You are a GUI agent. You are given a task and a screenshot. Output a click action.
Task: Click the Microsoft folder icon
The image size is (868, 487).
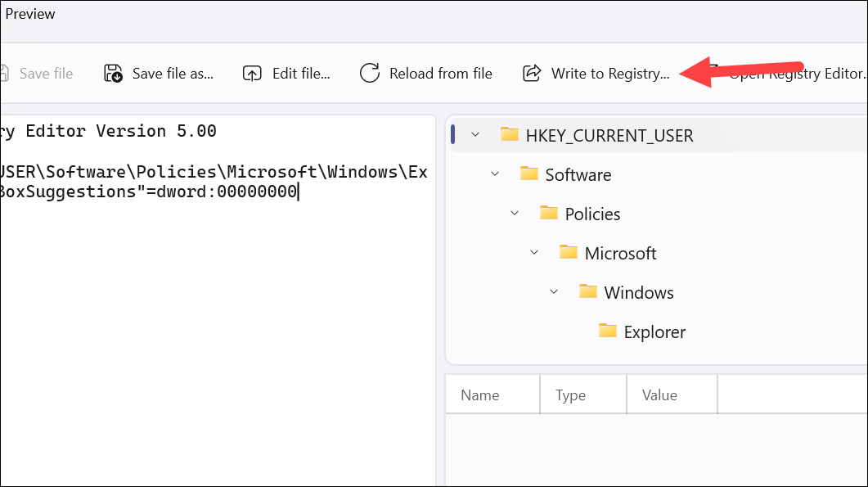pyautogui.click(x=569, y=252)
